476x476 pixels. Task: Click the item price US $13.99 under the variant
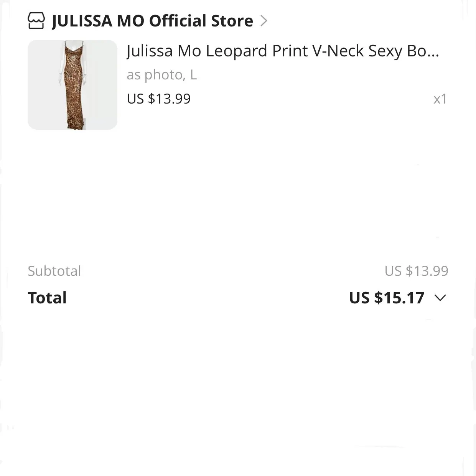(158, 99)
